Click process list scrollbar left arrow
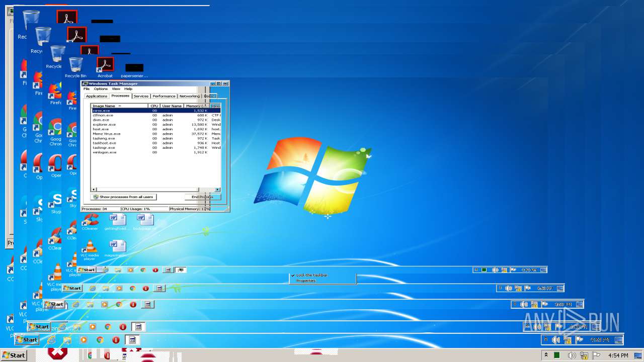644x362 pixels. pyautogui.click(x=93, y=190)
